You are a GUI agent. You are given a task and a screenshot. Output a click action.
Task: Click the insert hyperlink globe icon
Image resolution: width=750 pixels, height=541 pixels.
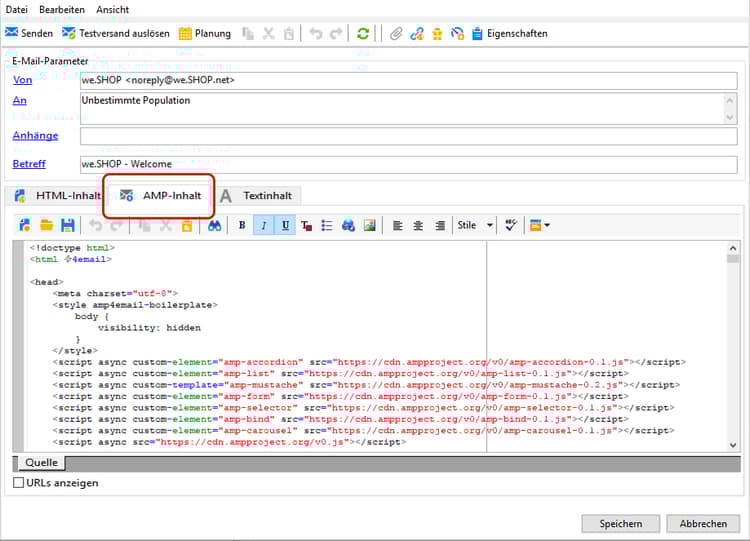point(348,225)
